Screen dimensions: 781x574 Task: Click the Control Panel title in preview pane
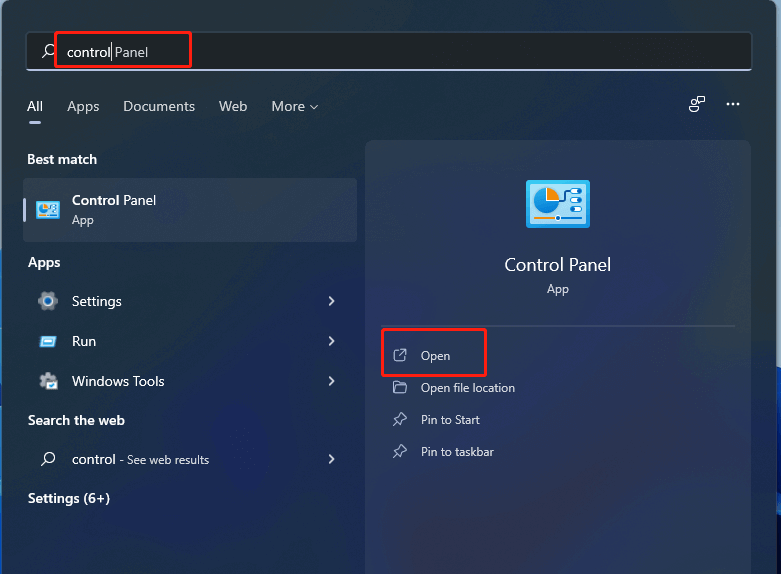557,265
